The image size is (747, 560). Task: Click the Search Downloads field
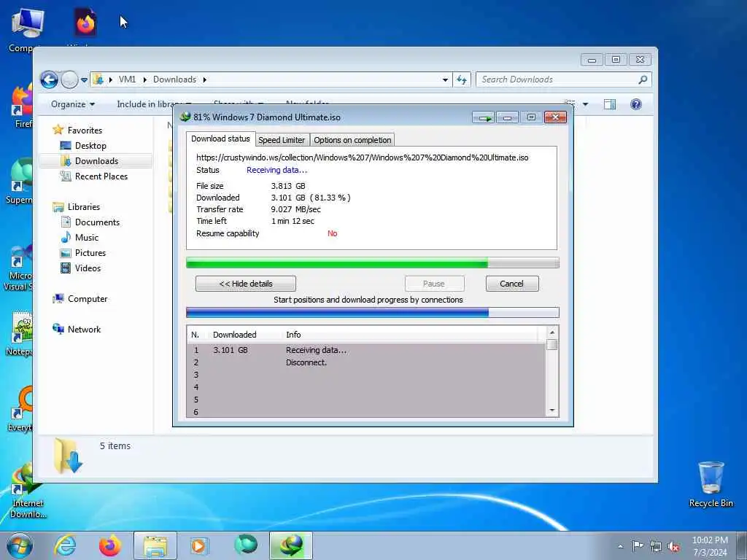(564, 79)
